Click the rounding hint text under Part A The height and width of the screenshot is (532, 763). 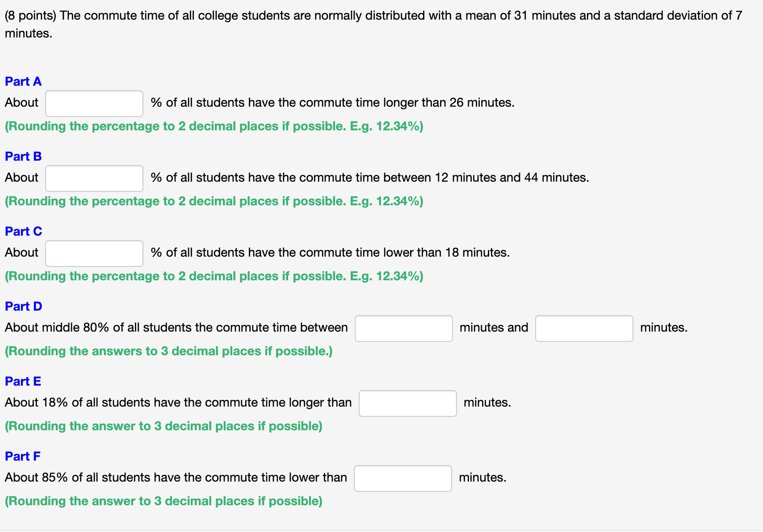tap(214, 126)
